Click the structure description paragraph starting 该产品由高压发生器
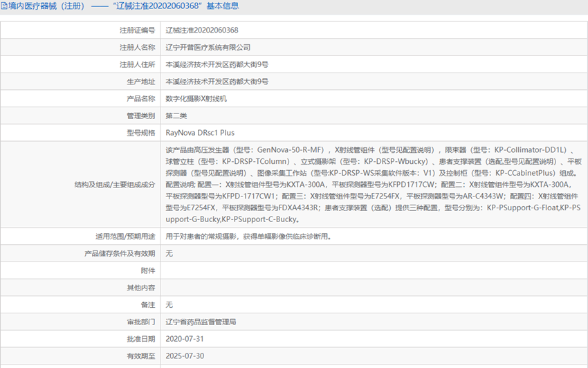Image resolution: width=588 pixels, height=368 pixels. click(374, 185)
